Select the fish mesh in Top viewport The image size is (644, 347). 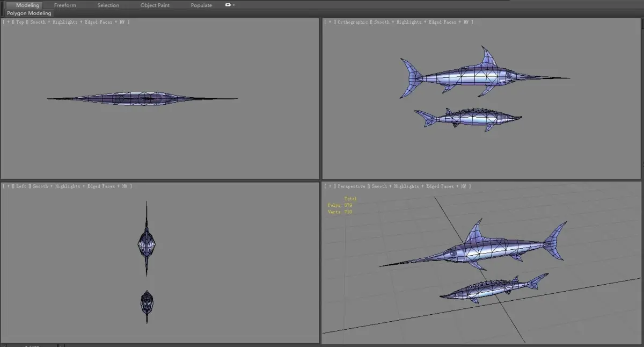coord(142,99)
